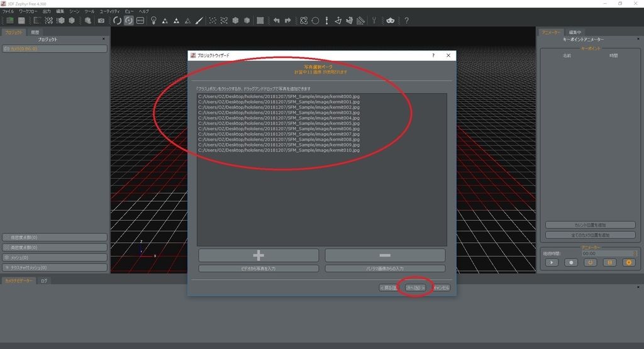Select the highlighted pivot orbit navigation icon
Screen dimensions: 644x349
[128, 21]
